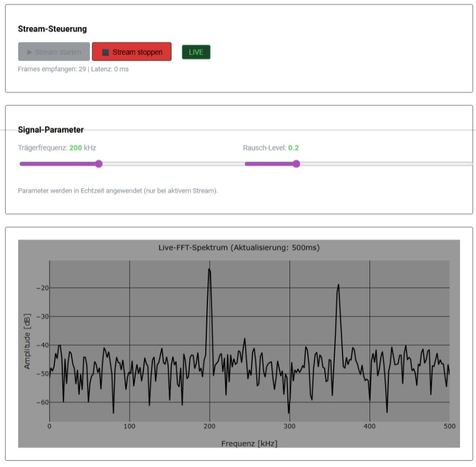476x467 pixels.
Task: Click the green 0.2 noise level value
Action: [x=293, y=148]
